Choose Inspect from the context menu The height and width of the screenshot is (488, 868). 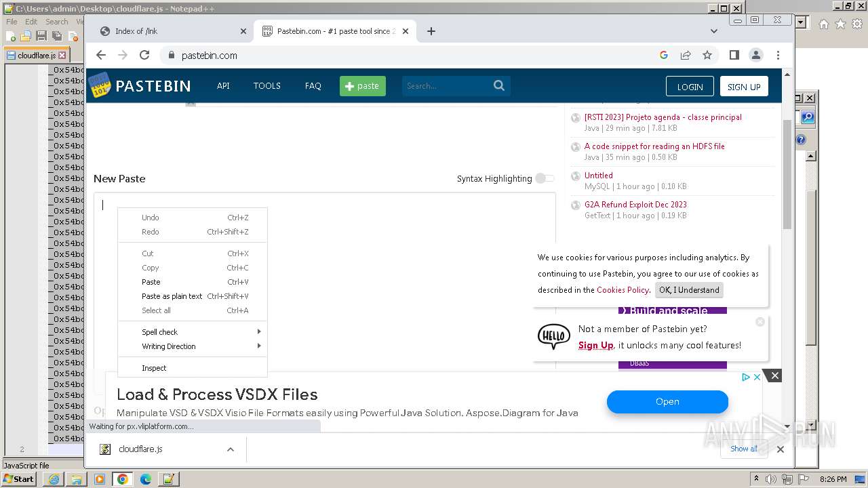[x=193, y=368]
